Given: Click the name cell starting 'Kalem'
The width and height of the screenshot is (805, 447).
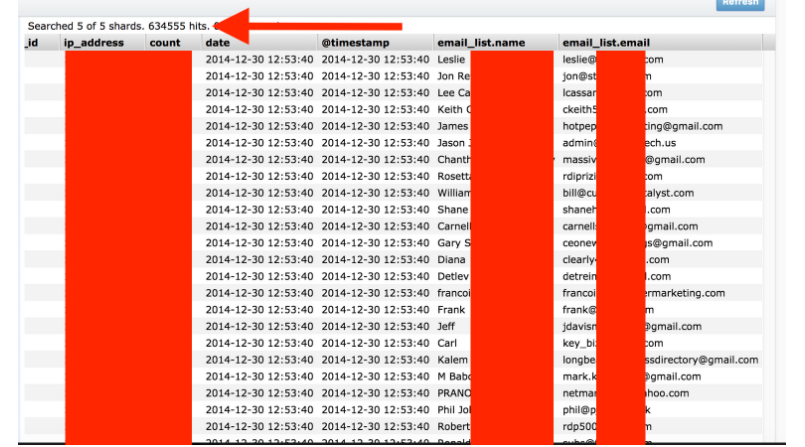Looking at the screenshot, I should click(452, 360).
